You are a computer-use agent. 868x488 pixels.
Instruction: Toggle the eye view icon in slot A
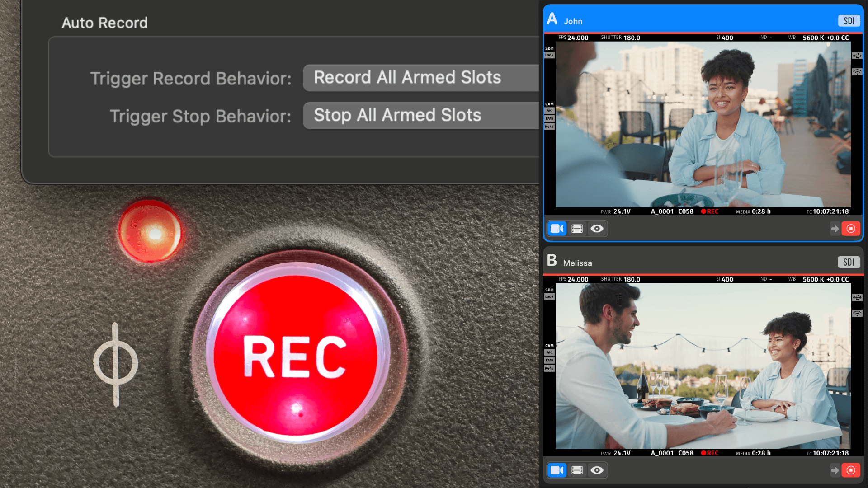597,229
